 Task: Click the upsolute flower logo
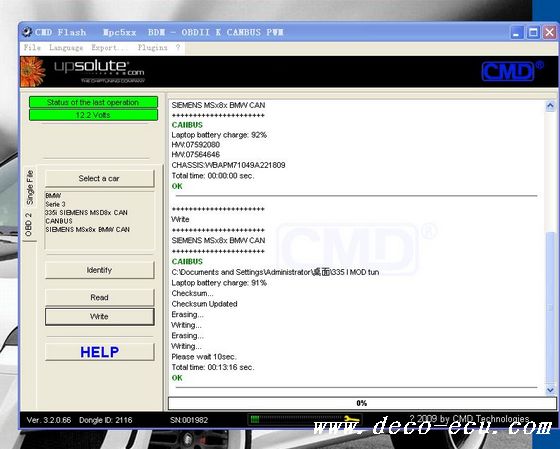(x=33, y=71)
